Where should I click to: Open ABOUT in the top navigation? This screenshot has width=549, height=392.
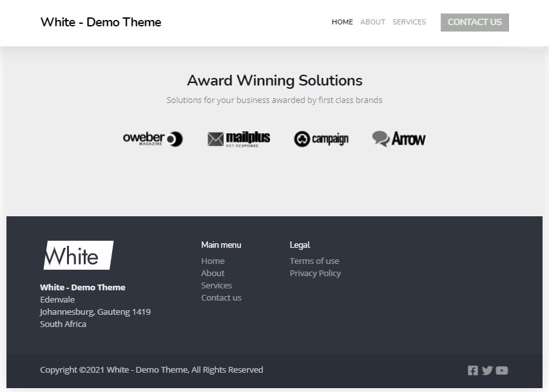coord(372,22)
